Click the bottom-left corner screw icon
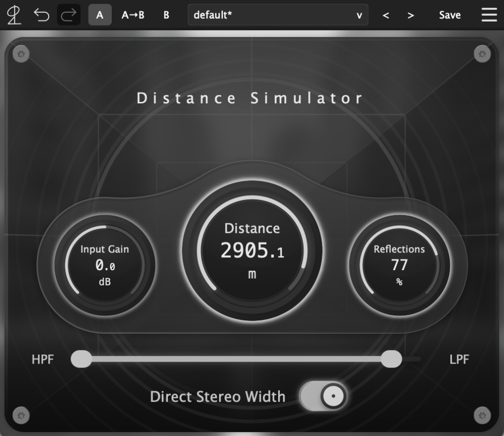Screen dimensions: 504x436 (21, 415)
